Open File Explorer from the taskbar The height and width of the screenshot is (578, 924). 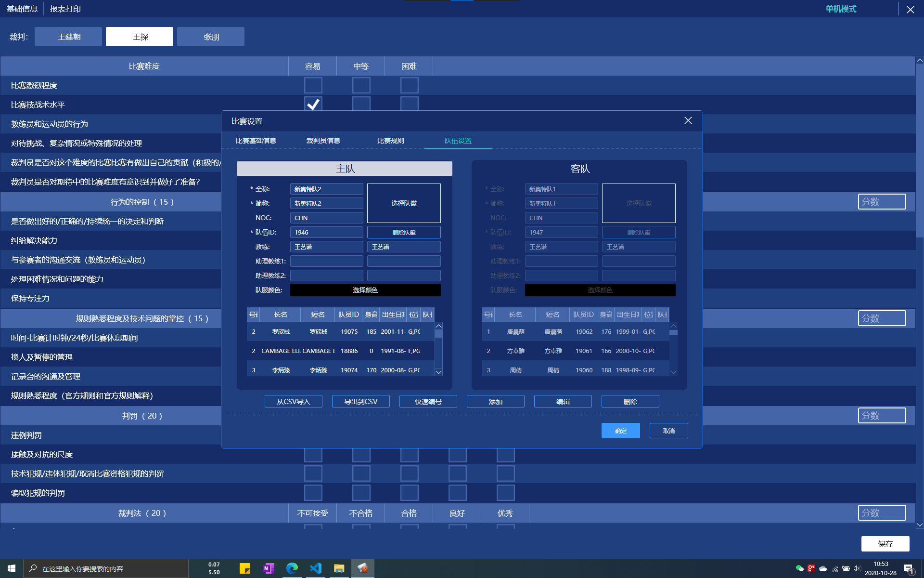(339, 568)
